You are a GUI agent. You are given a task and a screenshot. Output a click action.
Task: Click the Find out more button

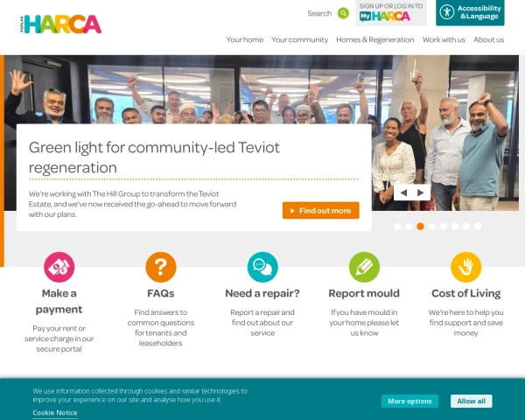point(321,210)
